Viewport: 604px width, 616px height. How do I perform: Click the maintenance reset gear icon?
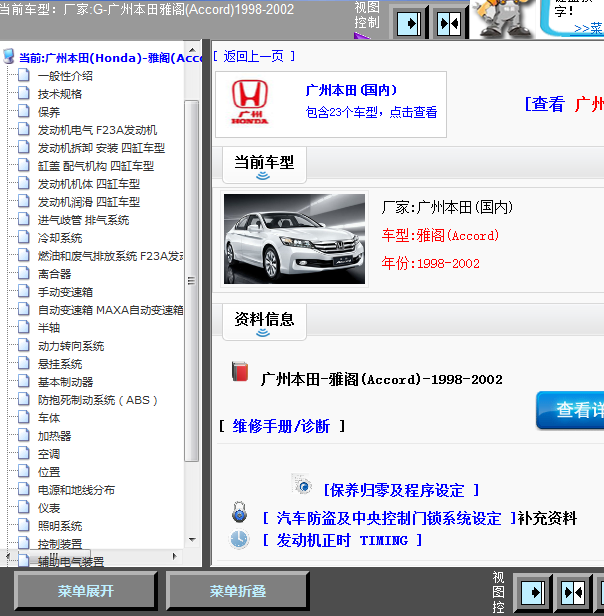point(301,484)
